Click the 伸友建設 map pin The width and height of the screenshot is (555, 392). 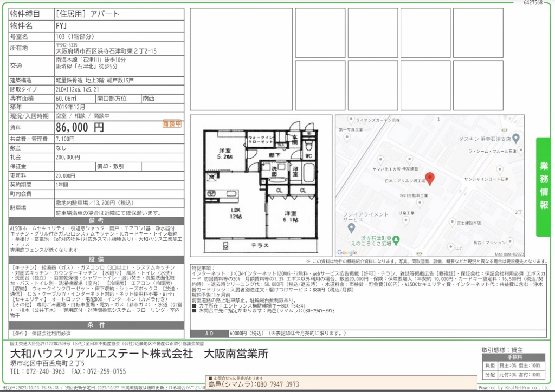(x=409, y=159)
